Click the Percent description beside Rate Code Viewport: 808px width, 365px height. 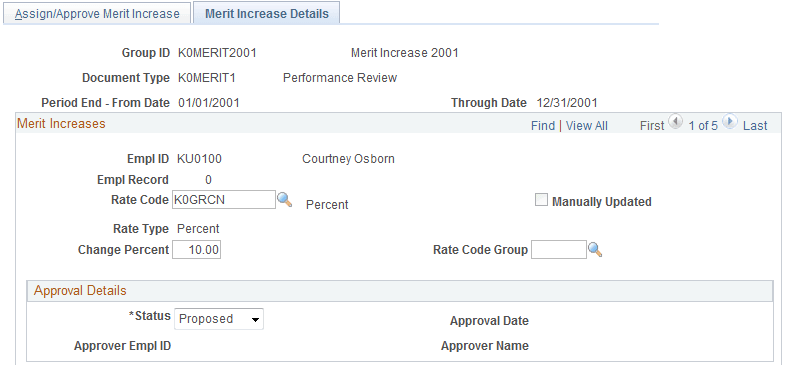(x=327, y=205)
